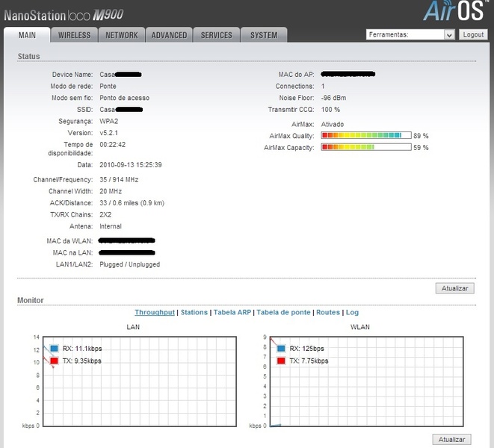Click the Atualizar button under Status

point(454,288)
